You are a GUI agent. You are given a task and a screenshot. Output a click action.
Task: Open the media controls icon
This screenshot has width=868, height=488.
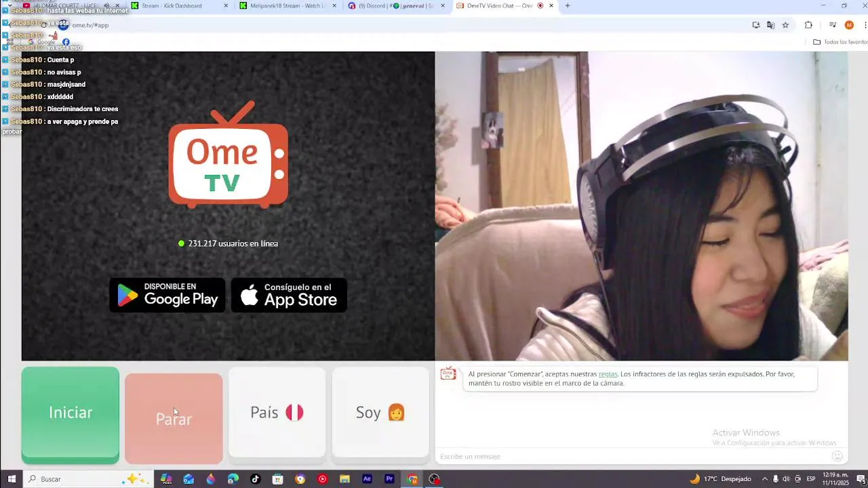pos(833,25)
